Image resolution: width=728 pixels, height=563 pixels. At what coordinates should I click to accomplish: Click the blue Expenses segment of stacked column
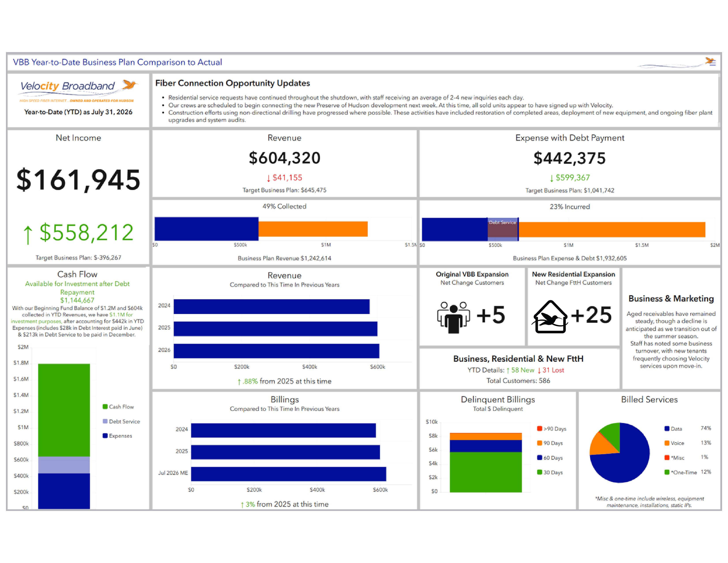click(64, 491)
